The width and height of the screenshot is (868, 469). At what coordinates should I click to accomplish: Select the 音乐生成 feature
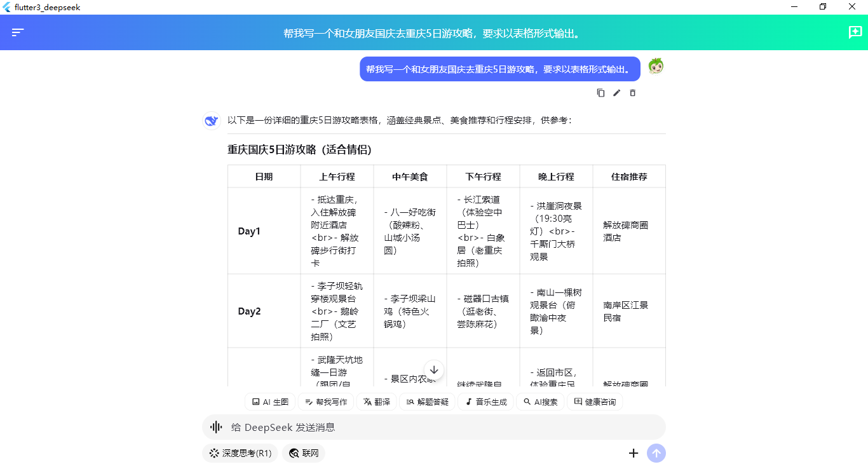pos(485,401)
